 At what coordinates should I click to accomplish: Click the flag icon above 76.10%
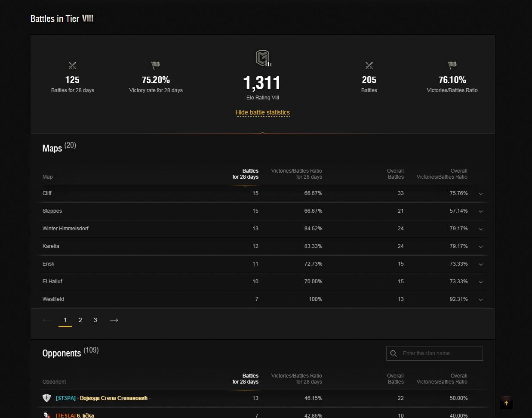452,65
